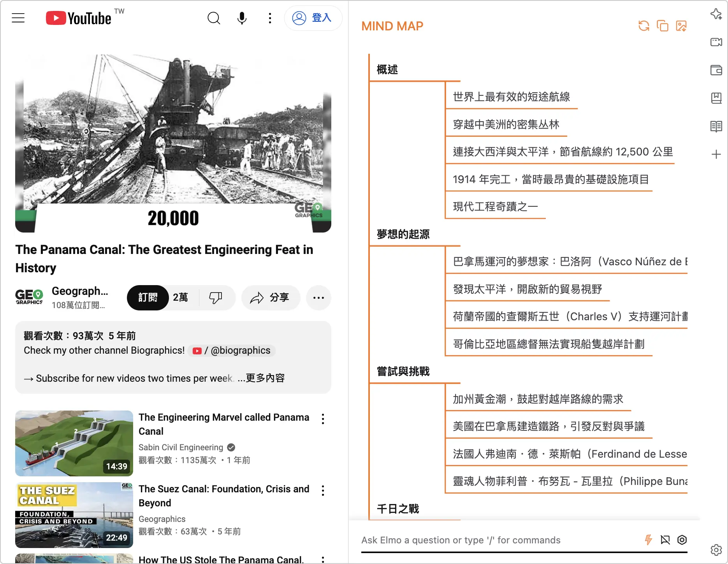Open GeoGraphics channel avatar
The width and height of the screenshot is (728, 564).
click(x=29, y=298)
